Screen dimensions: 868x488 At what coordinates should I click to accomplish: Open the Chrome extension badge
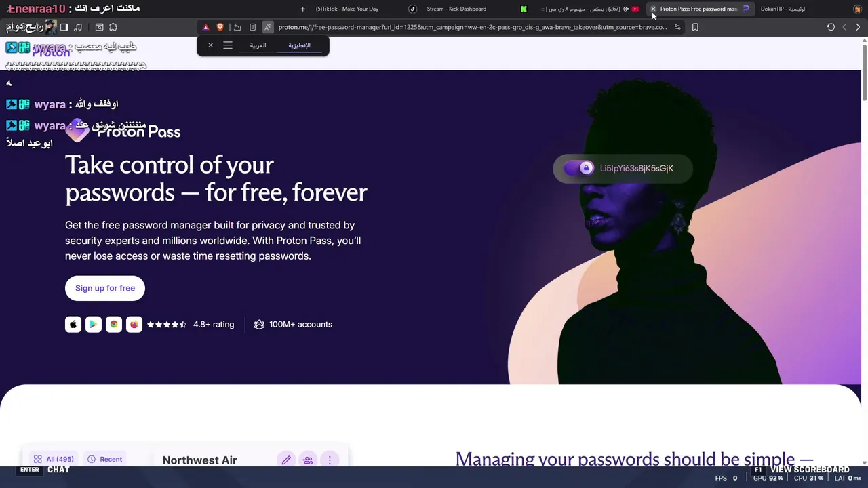[x=114, y=325]
